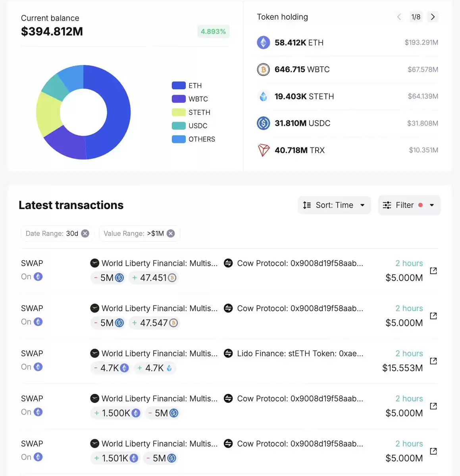
Task: Open World Liberty Financial in the 1.500K swap row
Action: pos(160,399)
